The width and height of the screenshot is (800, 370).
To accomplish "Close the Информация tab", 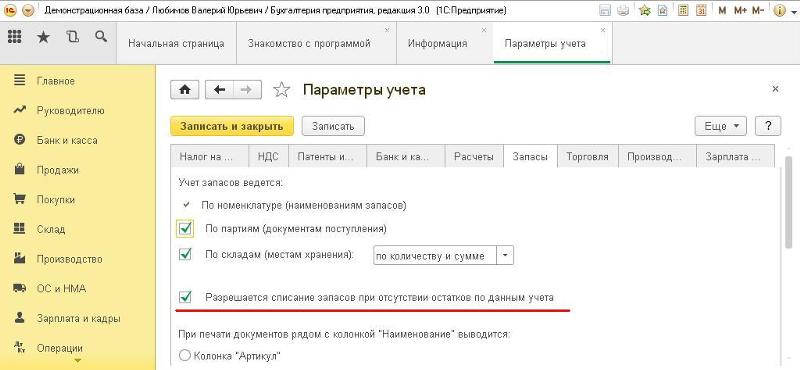I will 484,31.
